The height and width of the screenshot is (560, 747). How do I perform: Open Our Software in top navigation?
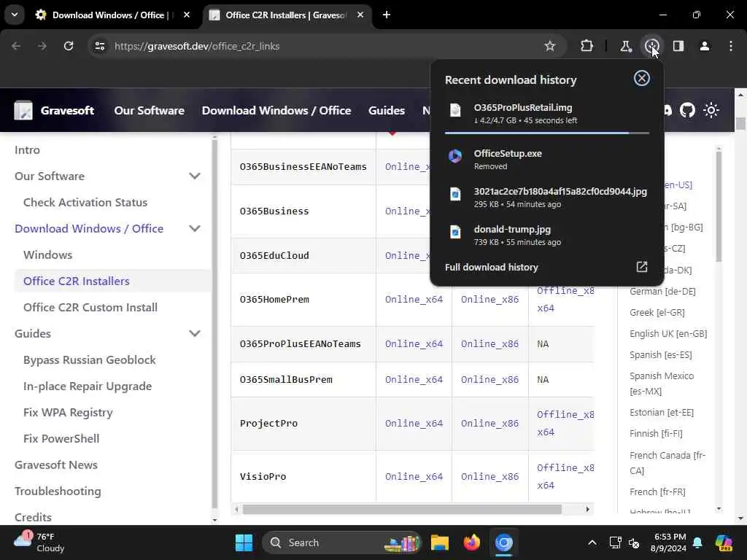point(149,110)
